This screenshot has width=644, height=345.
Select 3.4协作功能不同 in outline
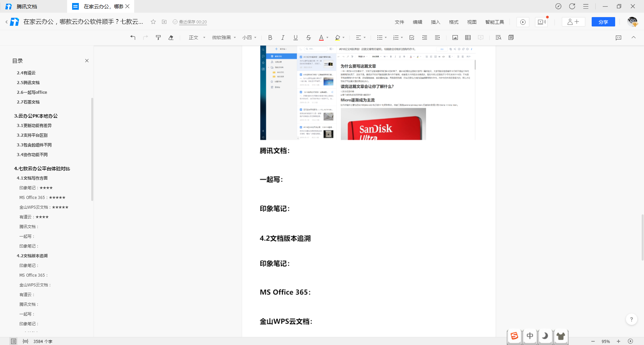[x=32, y=154]
